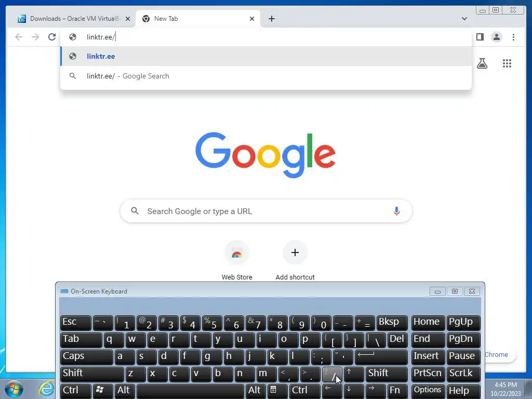The width and height of the screenshot is (532, 399).
Task: Open Help on the On-Screen Keyboard
Action: [463, 391]
